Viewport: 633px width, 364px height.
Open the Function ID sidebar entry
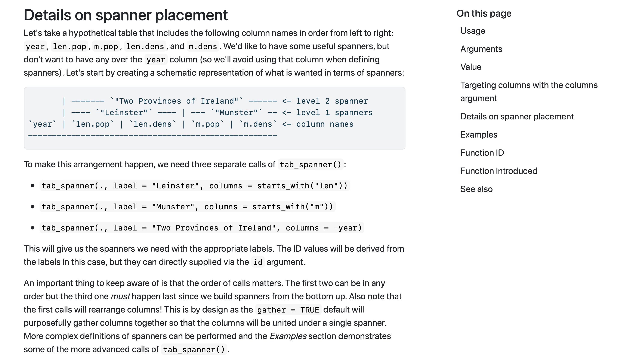pos(482,153)
